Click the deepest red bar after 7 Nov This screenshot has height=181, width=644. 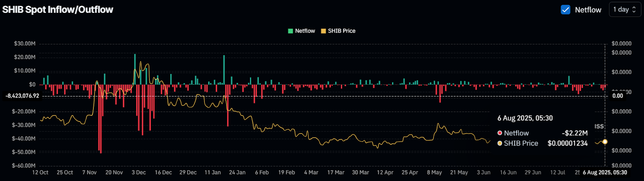point(101,119)
